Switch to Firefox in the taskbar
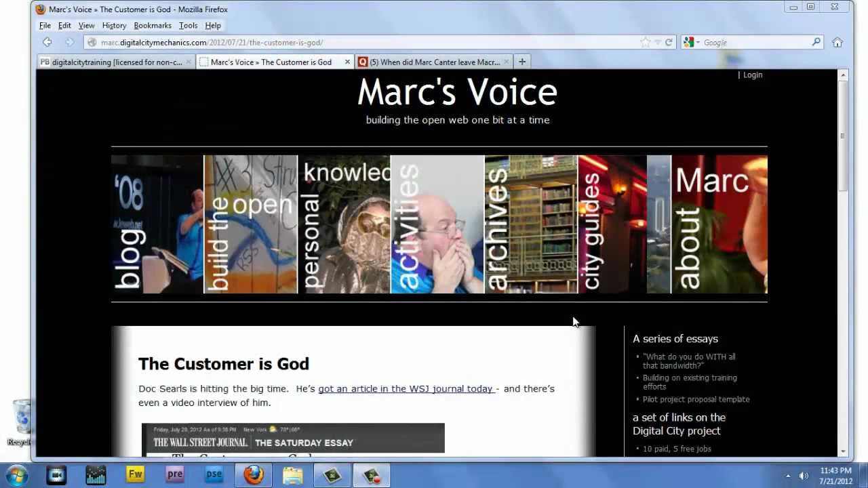The width and height of the screenshot is (868, 488). coord(254,474)
